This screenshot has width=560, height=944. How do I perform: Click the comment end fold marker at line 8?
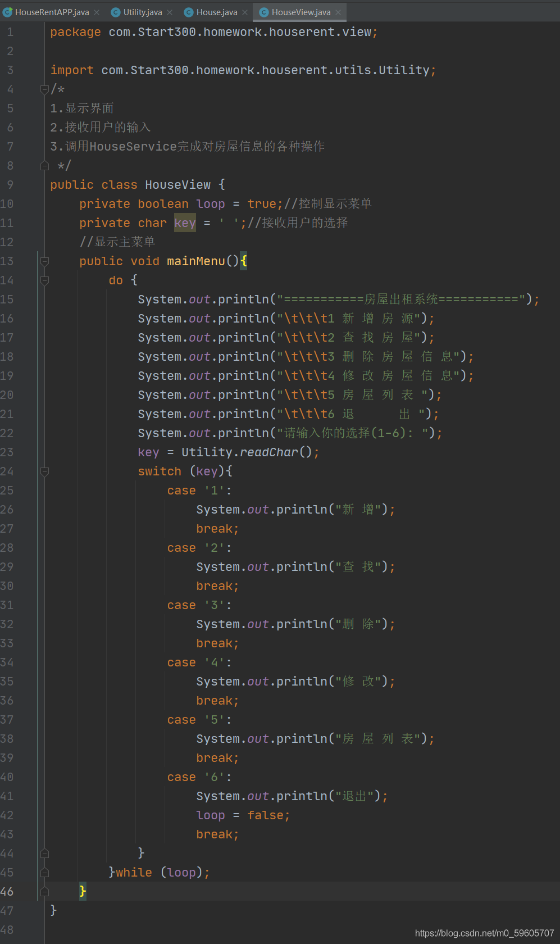click(44, 165)
